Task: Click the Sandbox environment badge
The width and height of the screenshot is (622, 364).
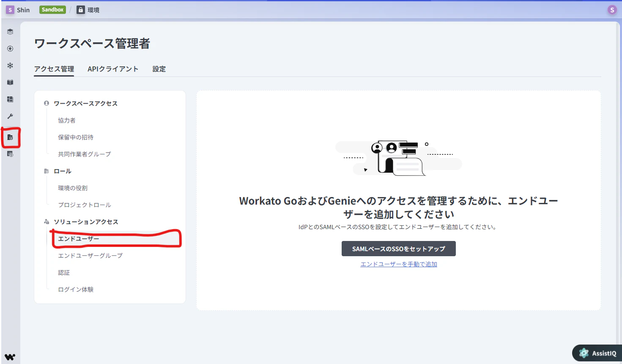Action: point(52,10)
